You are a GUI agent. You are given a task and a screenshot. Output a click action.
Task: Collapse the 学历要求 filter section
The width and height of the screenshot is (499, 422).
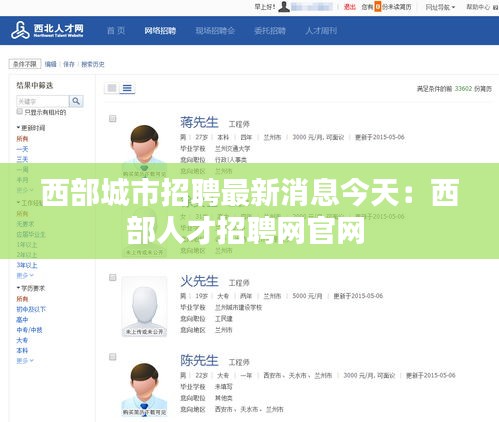point(31,288)
